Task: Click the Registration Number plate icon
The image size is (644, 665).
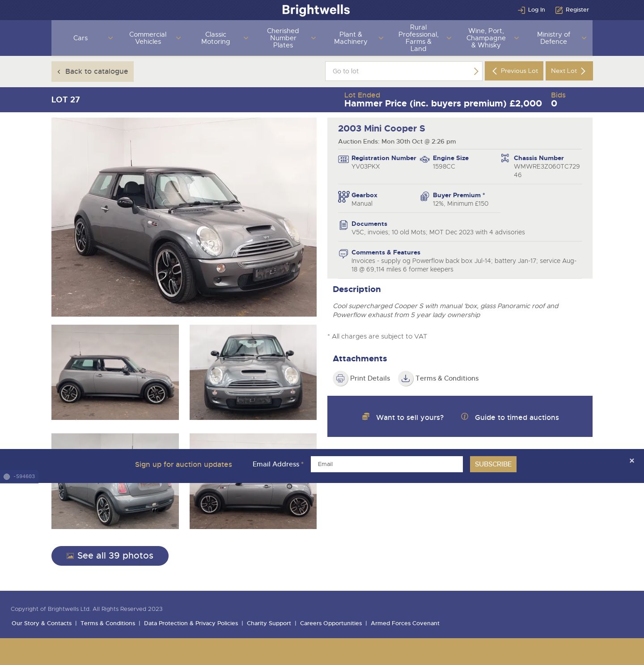Action: pyautogui.click(x=343, y=159)
